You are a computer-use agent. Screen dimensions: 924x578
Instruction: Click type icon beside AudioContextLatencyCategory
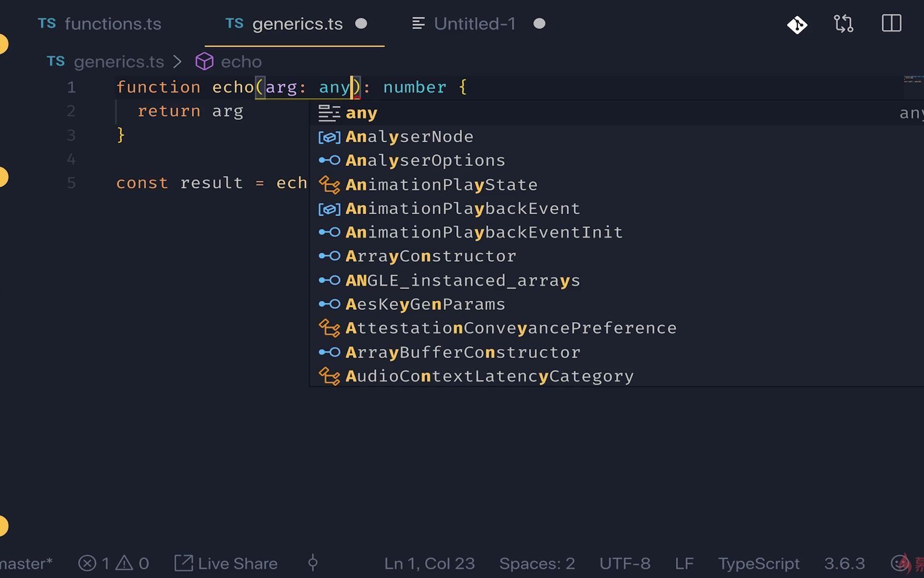point(329,376)
